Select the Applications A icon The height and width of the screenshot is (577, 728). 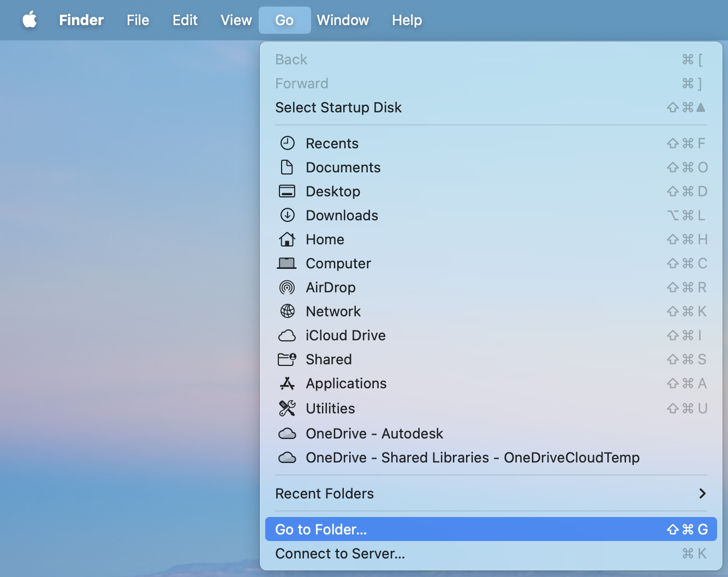tap(287, 383)
